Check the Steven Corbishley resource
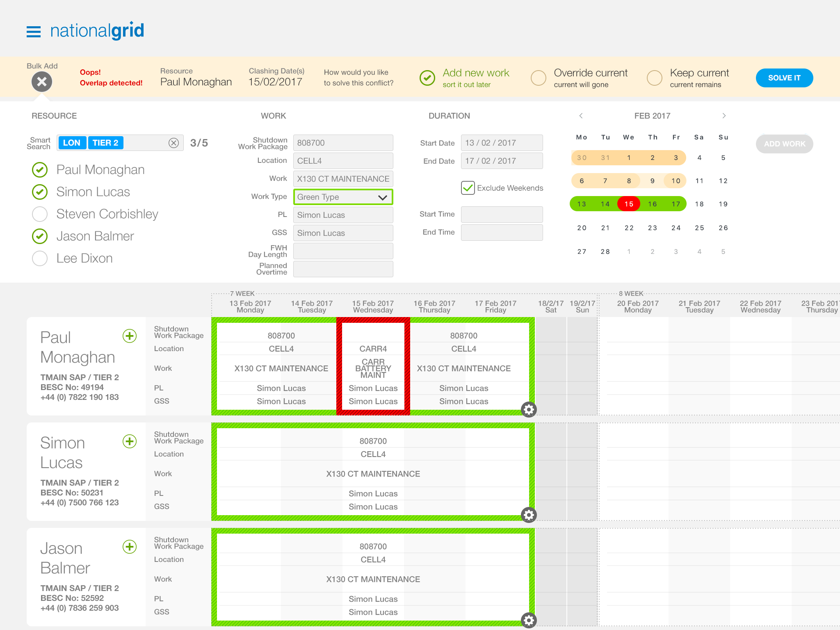This screenshot has height=630, width=840. pyautogui.click(x=40, y=214)
